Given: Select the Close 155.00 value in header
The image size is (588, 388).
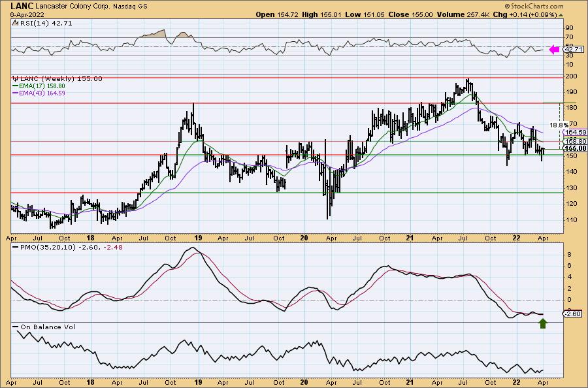Looking at the screenshot, I should tap(410, 14).
